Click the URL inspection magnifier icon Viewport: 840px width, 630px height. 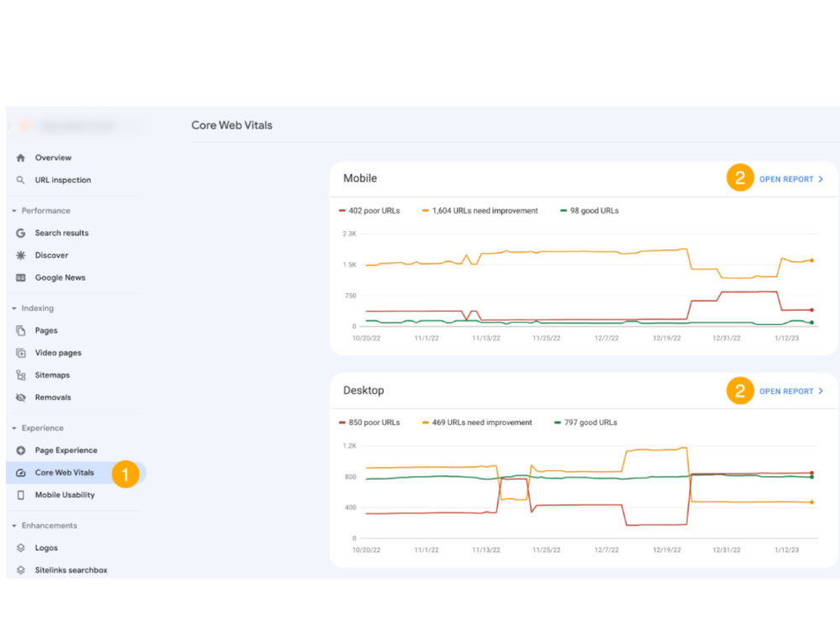coord(20,180)
